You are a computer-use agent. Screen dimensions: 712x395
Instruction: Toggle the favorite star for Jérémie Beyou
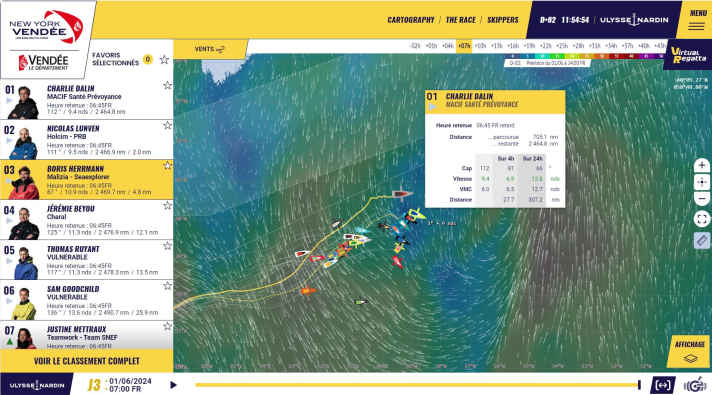(168, 206)
